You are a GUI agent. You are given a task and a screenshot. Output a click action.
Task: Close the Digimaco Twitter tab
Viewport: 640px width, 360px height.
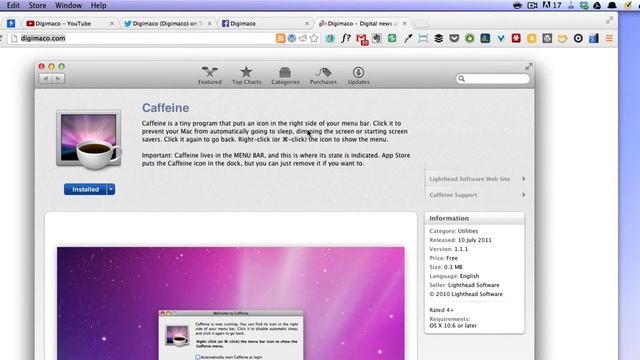(209, 24)
